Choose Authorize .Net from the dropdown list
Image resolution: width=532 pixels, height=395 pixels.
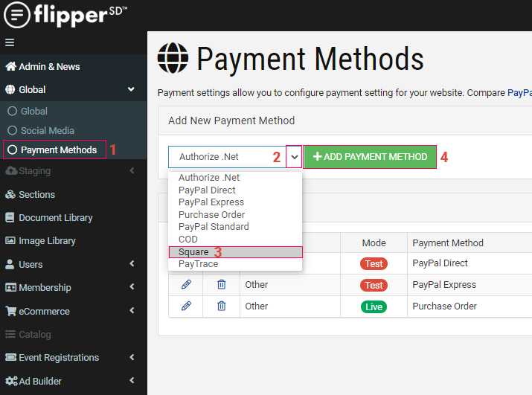235,178
